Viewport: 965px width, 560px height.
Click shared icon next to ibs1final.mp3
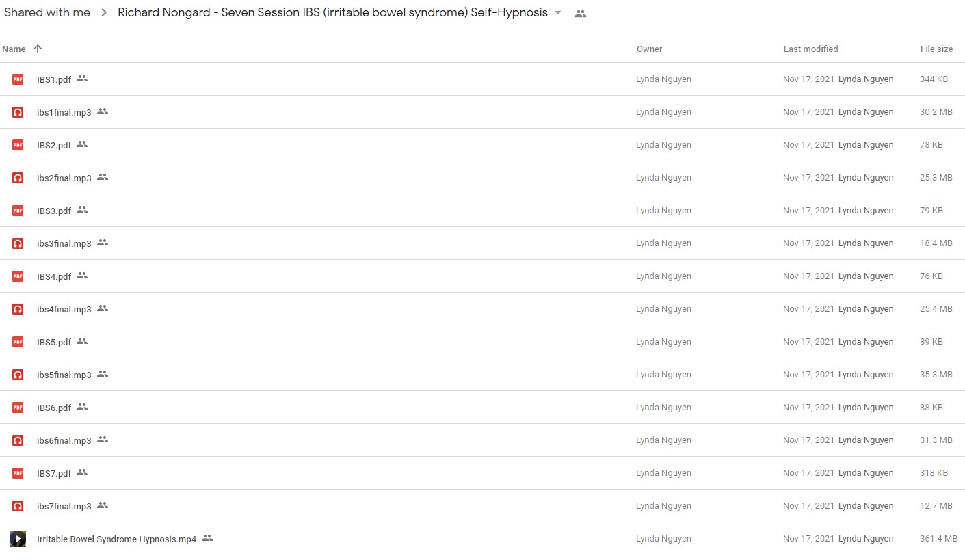(x=103, y=111)
